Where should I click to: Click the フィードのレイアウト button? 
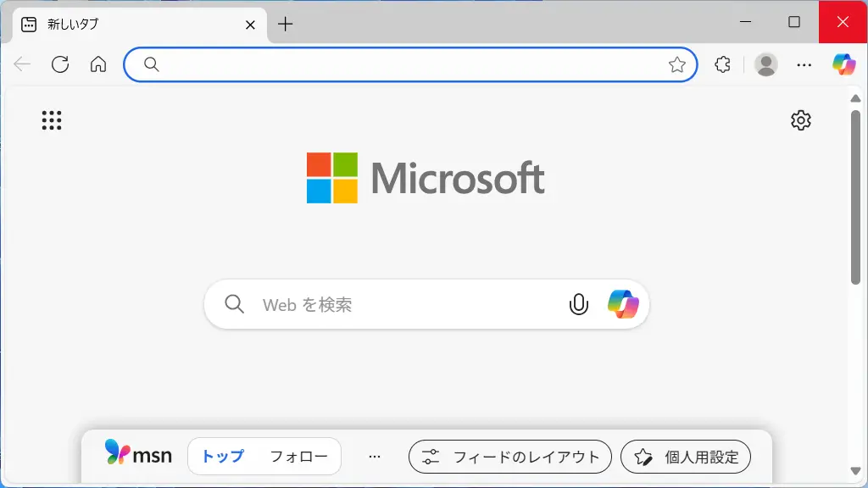coord(509,457)
